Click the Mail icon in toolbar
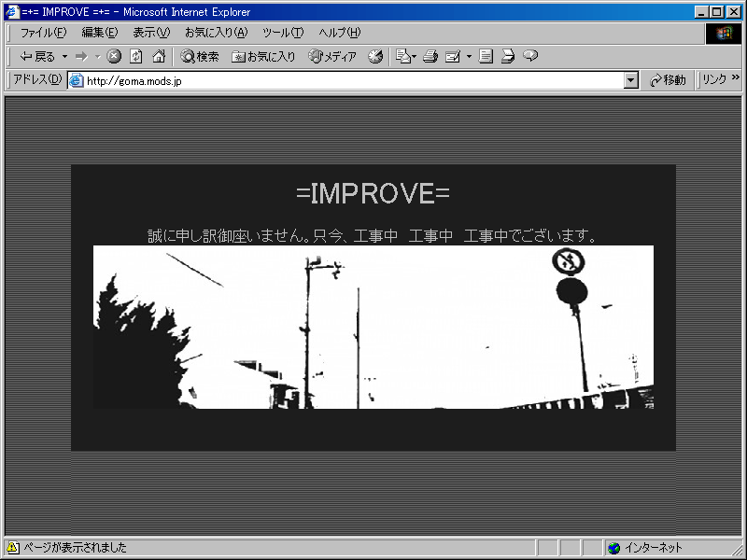 coord(406,57)
